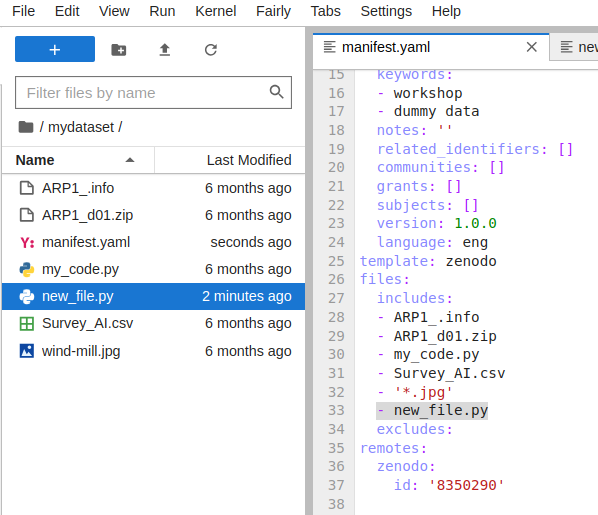
Task: Create a new folder with folder-plus icon
Action: [119, 50]
